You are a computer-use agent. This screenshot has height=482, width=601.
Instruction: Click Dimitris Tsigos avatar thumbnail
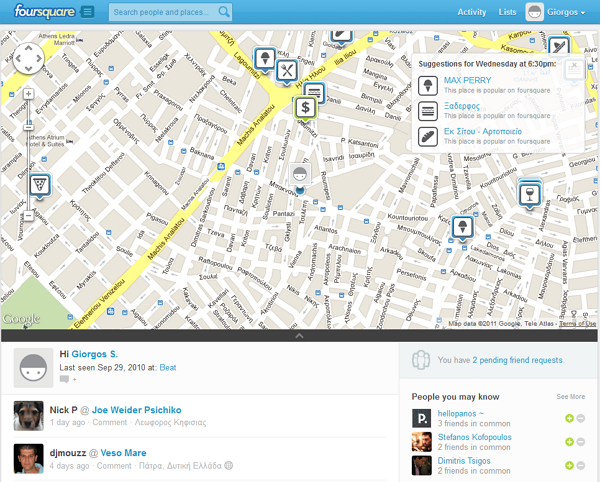click(422, 466)
